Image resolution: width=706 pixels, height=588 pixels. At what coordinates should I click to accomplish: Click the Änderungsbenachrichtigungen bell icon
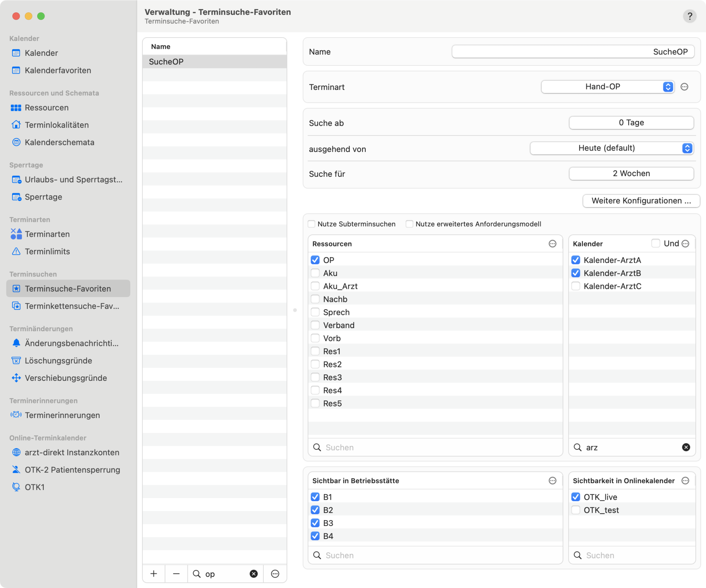[16, 343]
